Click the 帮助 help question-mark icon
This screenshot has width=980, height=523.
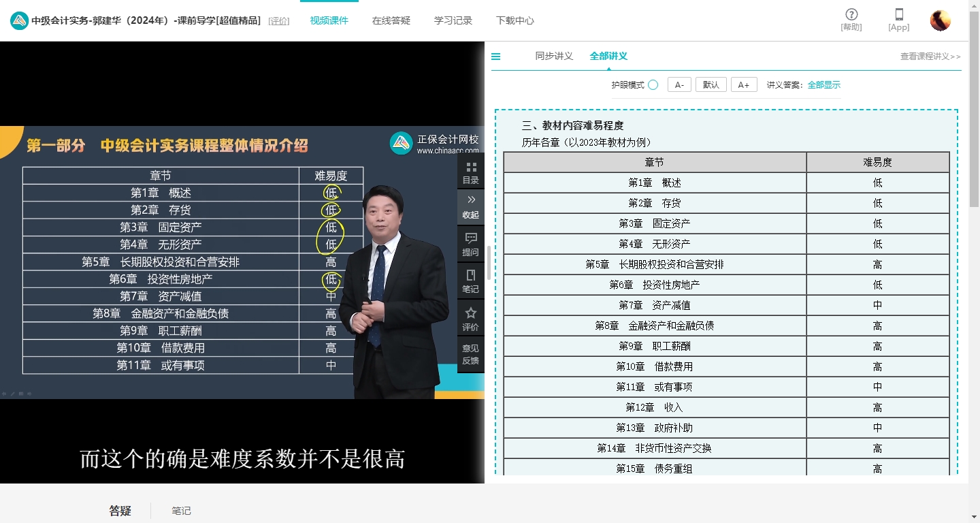(851, 15)
